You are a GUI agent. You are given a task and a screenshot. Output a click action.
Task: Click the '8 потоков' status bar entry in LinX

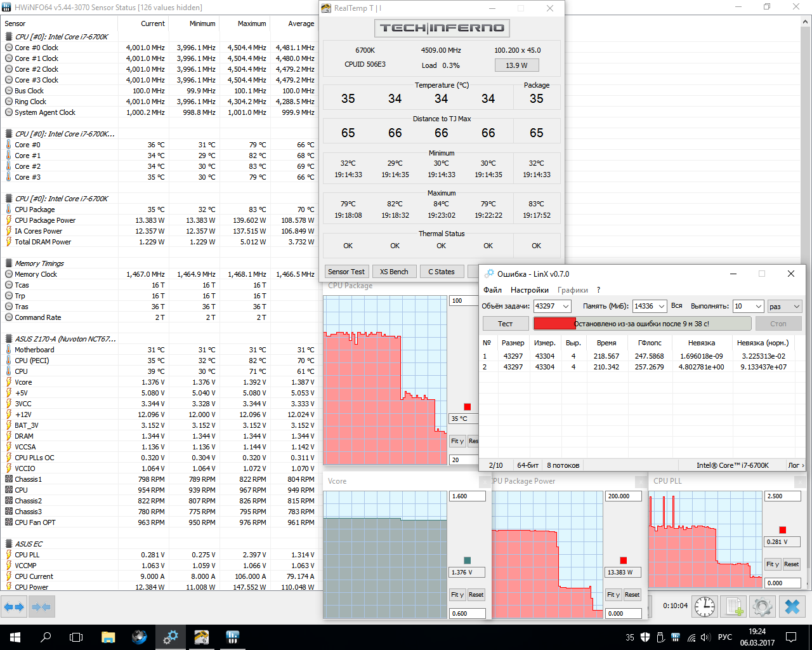(563, 465)
